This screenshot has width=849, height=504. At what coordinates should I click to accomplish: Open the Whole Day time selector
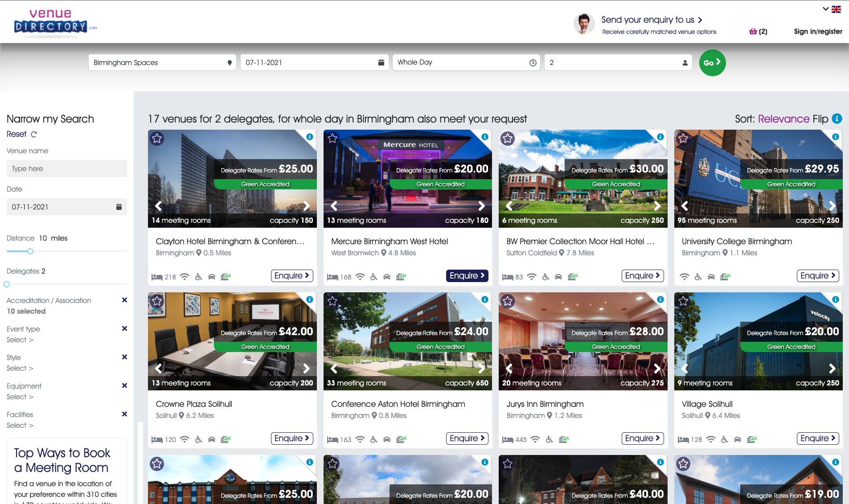466,62
